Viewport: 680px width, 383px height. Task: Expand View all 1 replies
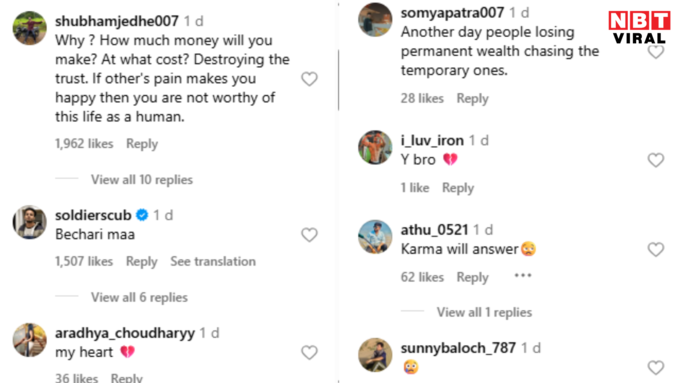click(x=484, y=312)
